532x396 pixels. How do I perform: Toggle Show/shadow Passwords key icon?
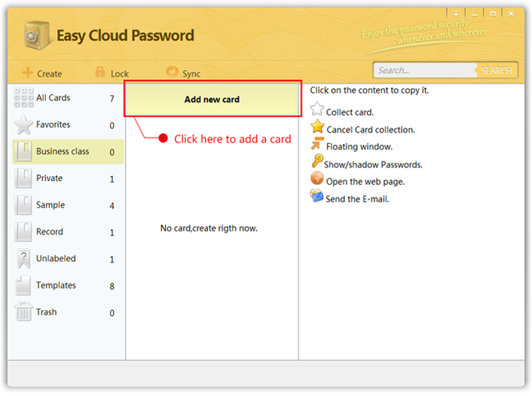[317, 161]
